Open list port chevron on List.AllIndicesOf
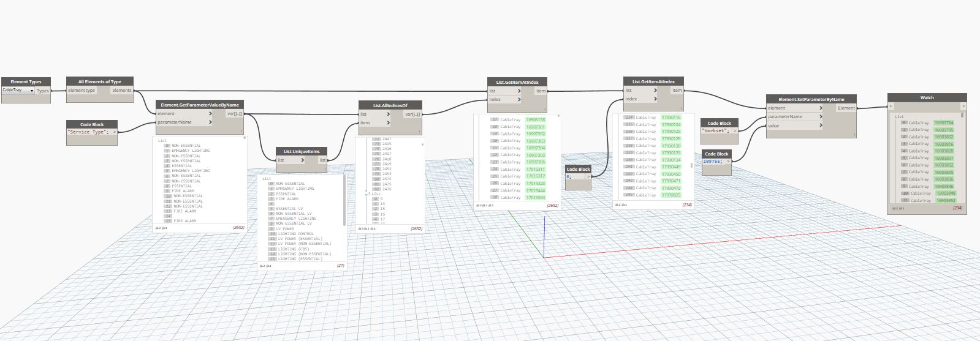 point(390,114)
